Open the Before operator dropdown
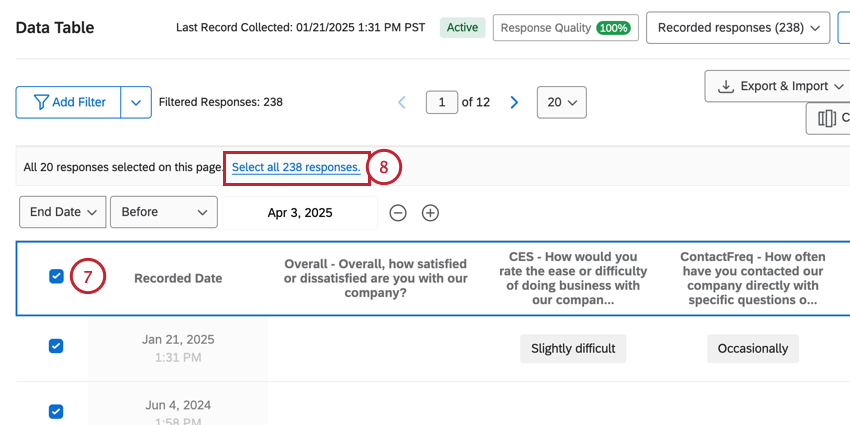Screen dimensions: 850x425 pyautogui.click(x=163, y=212)
